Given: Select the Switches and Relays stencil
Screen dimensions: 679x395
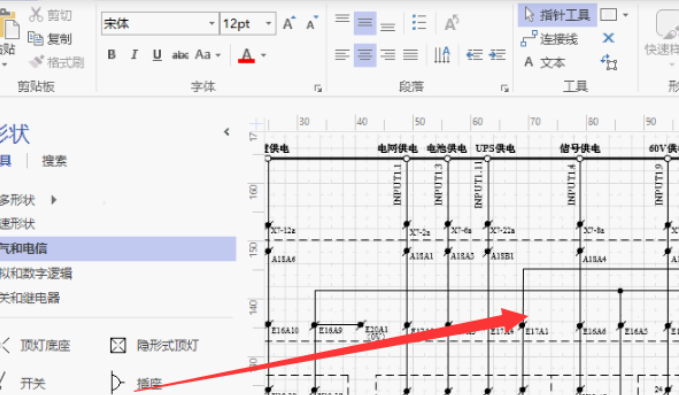Looking at the screenshot, I should coord(30,298).
